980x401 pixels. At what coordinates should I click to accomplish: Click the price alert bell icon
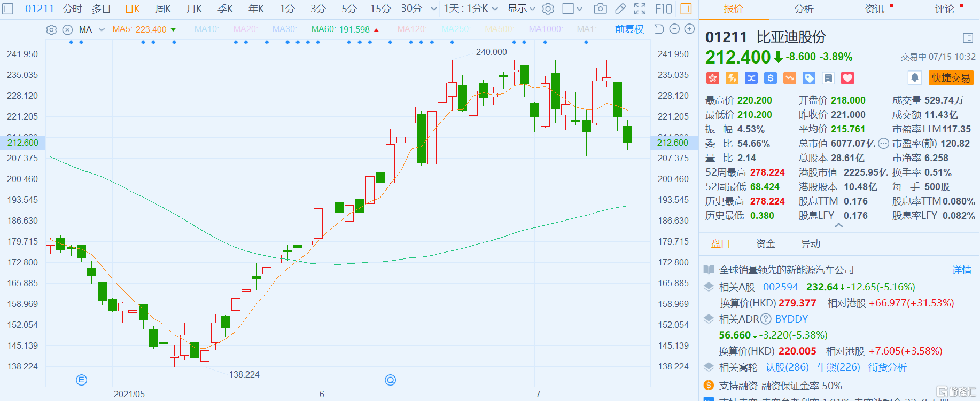pyautogui.click(x=914, y=78)
